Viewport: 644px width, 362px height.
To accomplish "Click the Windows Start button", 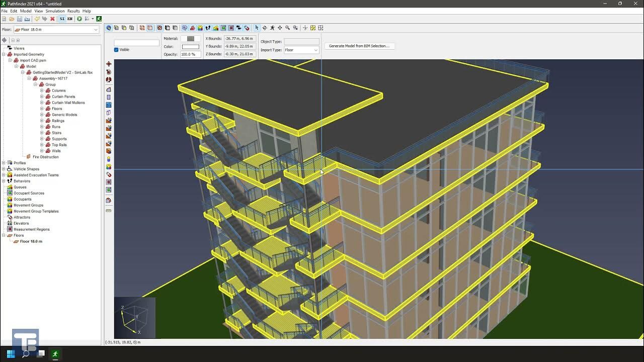I will point(11,354).
